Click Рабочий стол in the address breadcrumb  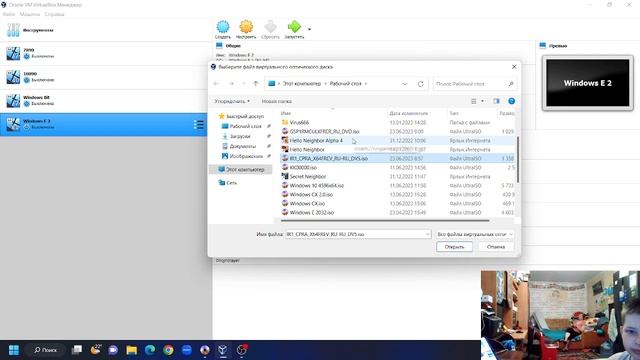(346, 84)
